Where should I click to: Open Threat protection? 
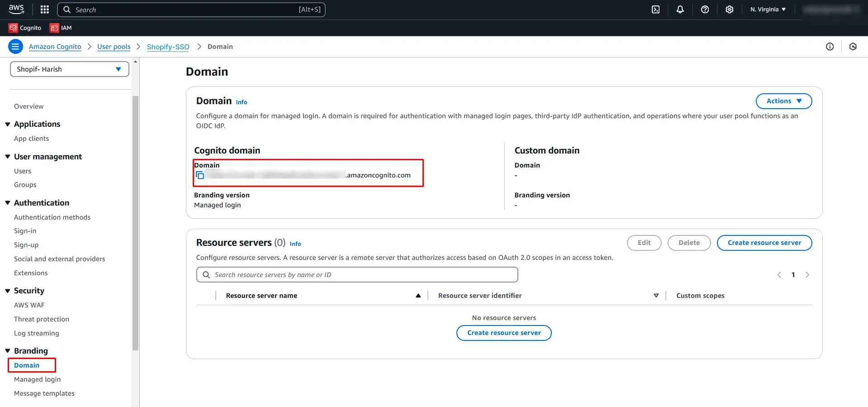42,319
